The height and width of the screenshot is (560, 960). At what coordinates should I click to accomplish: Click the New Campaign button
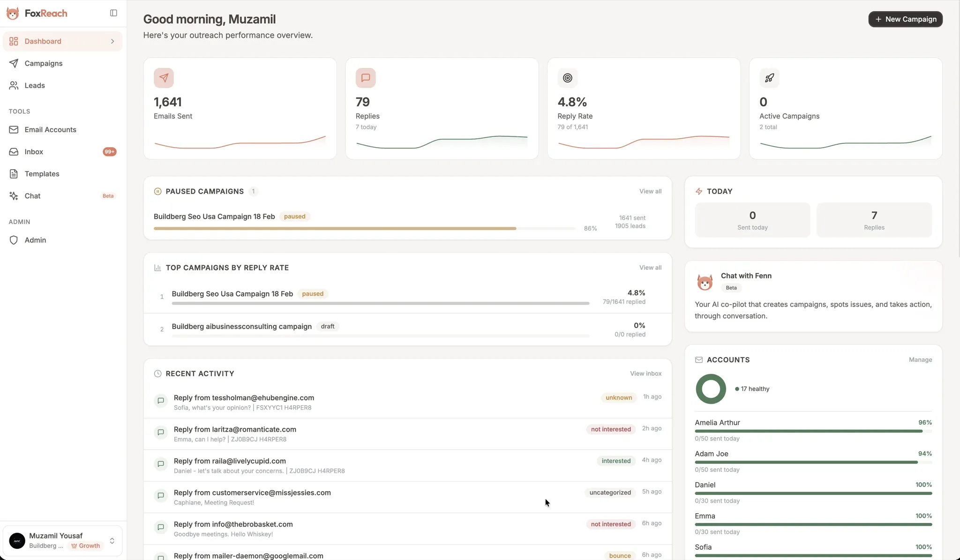click(905, 19)
